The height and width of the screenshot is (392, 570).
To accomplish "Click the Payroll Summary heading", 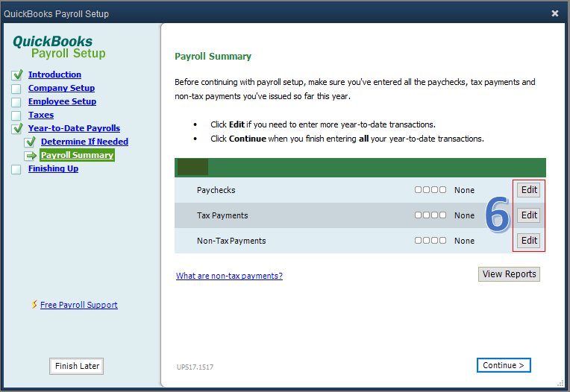I will [x=213, y=56].
